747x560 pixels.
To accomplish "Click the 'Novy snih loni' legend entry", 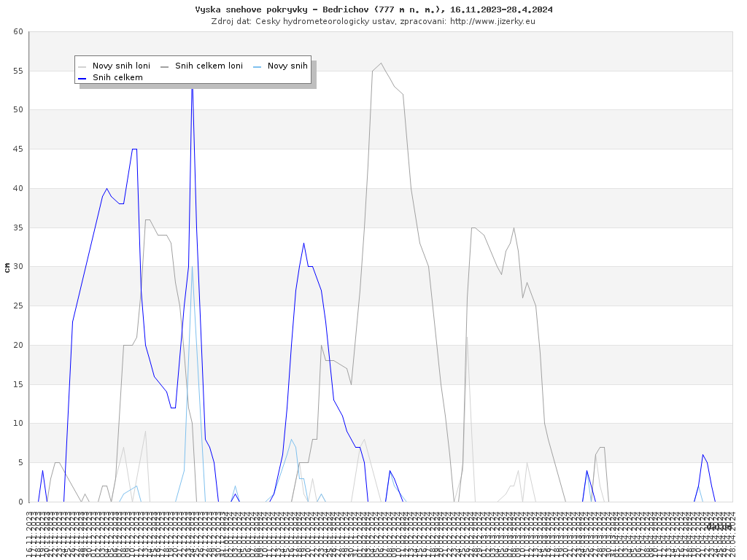I will 121,66.
